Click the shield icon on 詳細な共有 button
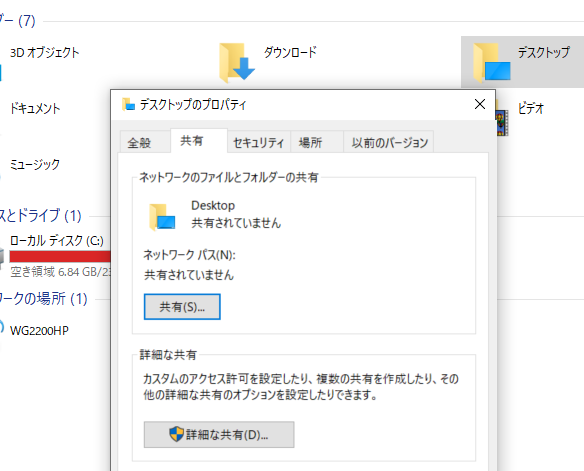 click(176, 434)
